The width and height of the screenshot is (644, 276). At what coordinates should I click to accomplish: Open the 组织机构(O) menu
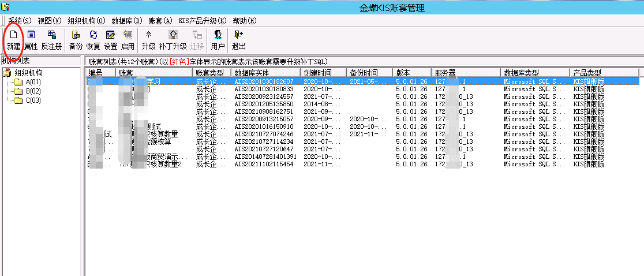click(86, 21)
